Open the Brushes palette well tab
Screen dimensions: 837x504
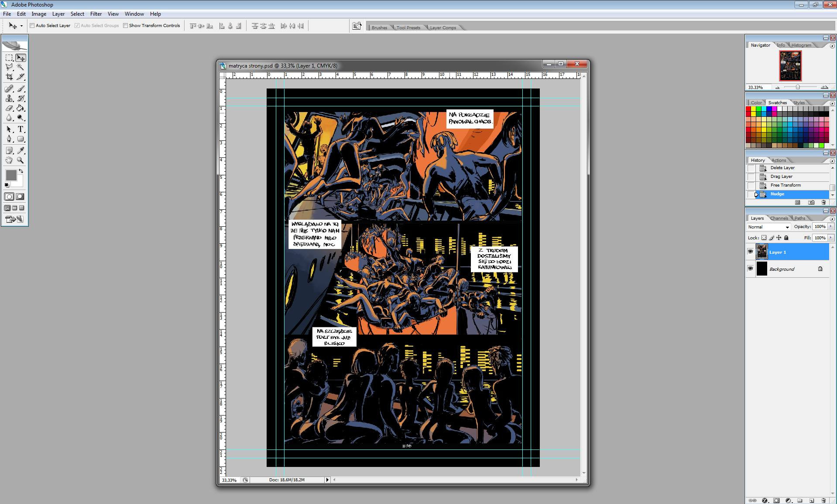click(379, 27)
